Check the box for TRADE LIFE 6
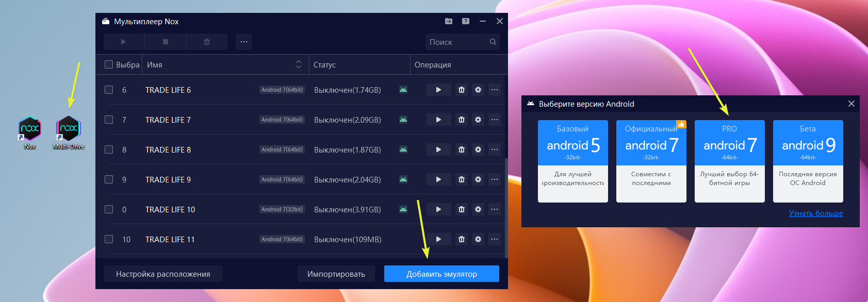The width and height of the screenshot is (868, 302). coord(109,90)
